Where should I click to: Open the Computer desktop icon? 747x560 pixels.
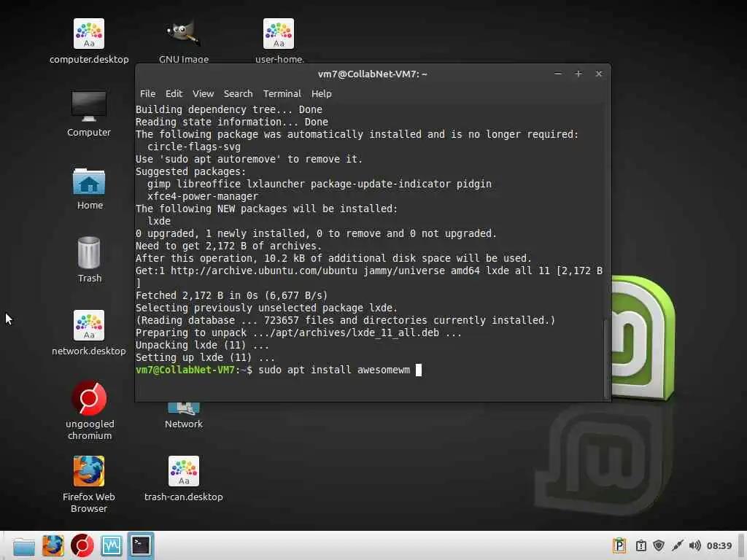coord(88,106)
